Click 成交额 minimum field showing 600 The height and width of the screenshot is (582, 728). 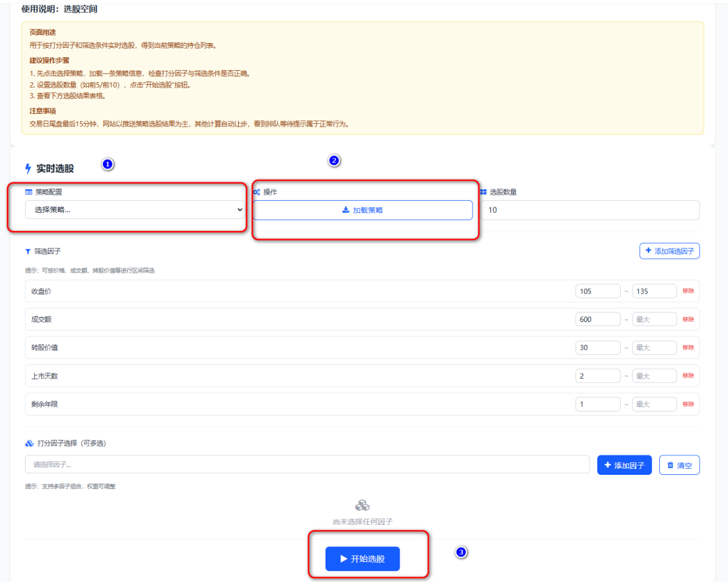pyautogui.click(x=597, y=319)
